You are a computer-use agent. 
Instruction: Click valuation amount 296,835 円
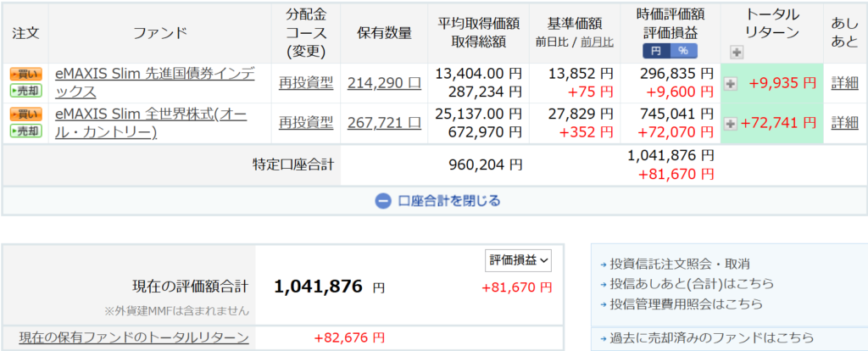(677, 73)
